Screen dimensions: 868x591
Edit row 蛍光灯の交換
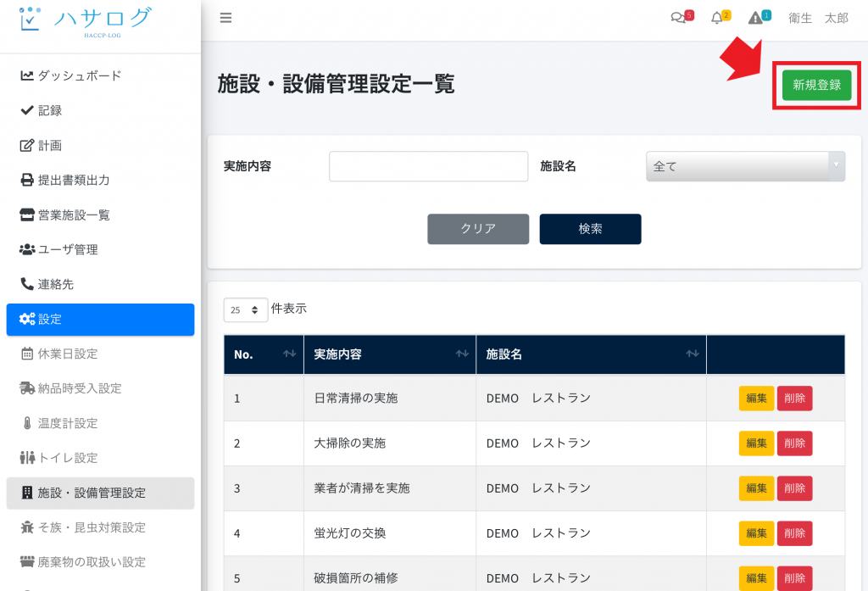tap(756, 533)
